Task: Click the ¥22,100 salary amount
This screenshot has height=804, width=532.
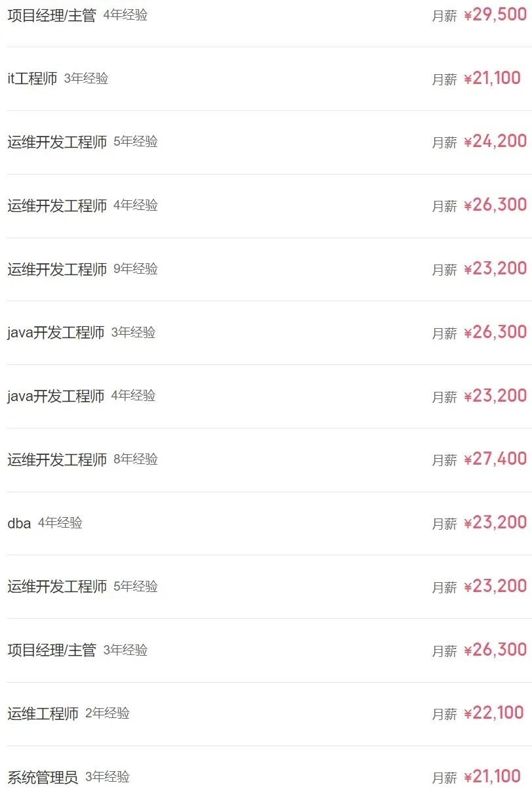Action: click(493, 713)
